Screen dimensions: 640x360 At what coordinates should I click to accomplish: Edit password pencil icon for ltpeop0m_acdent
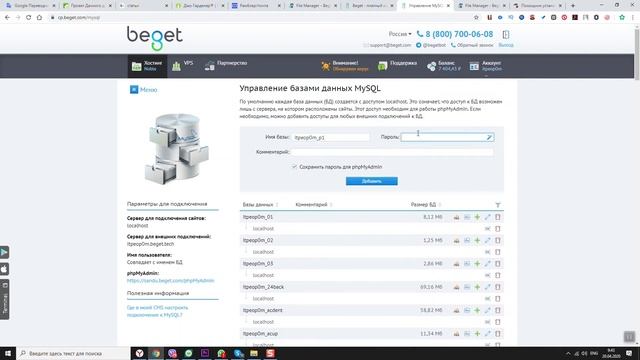(x=488, y=311)
